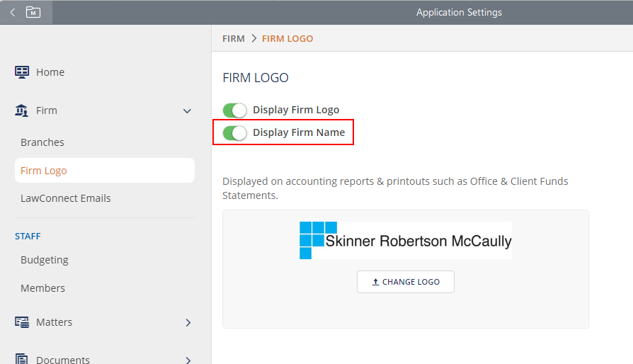Viewport: 633px width, 364px height.
Task: Disable the Display Firm Name switch
Action: click(234, 132)
